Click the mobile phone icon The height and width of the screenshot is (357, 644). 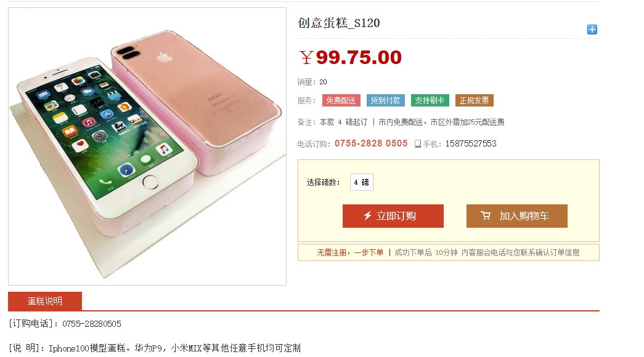pyautogui.click(x=417, y=144)
